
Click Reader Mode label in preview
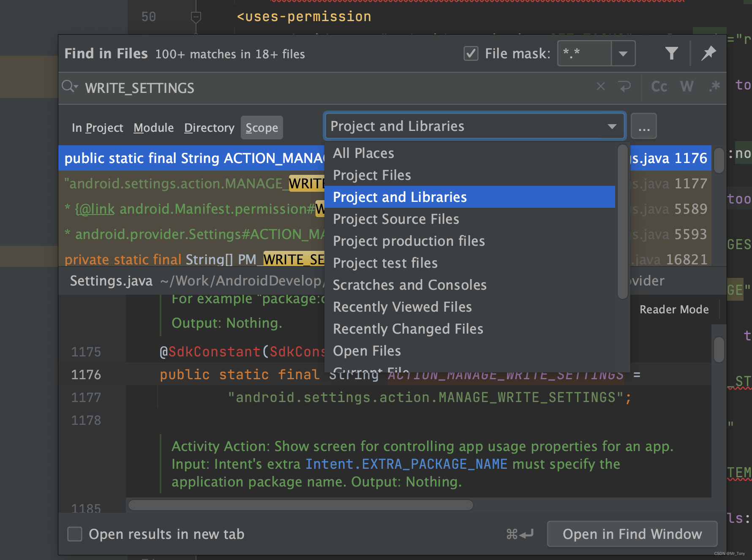[674, 309]
